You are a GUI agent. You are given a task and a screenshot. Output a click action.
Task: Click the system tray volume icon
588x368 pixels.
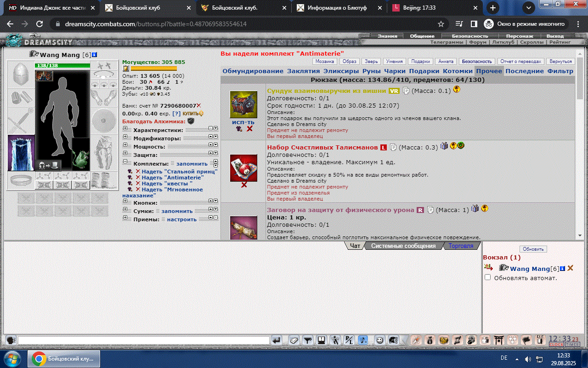[528, 358]
